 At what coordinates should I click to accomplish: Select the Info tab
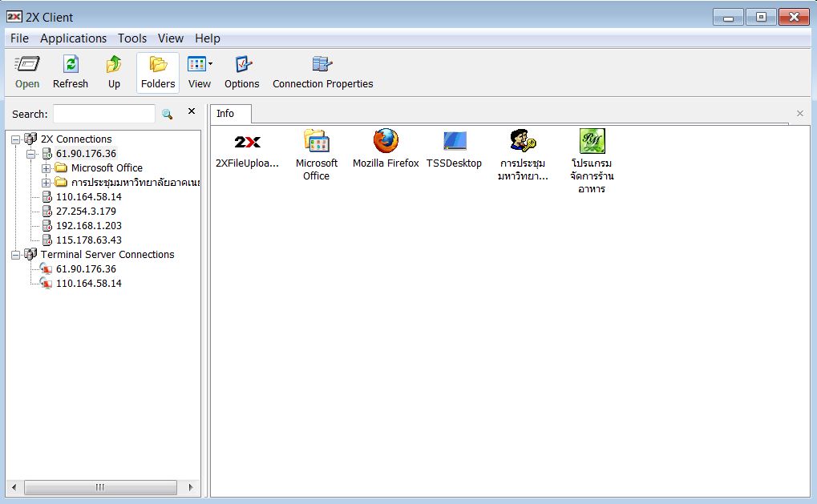pyautogui.click(x=226, y=114)
